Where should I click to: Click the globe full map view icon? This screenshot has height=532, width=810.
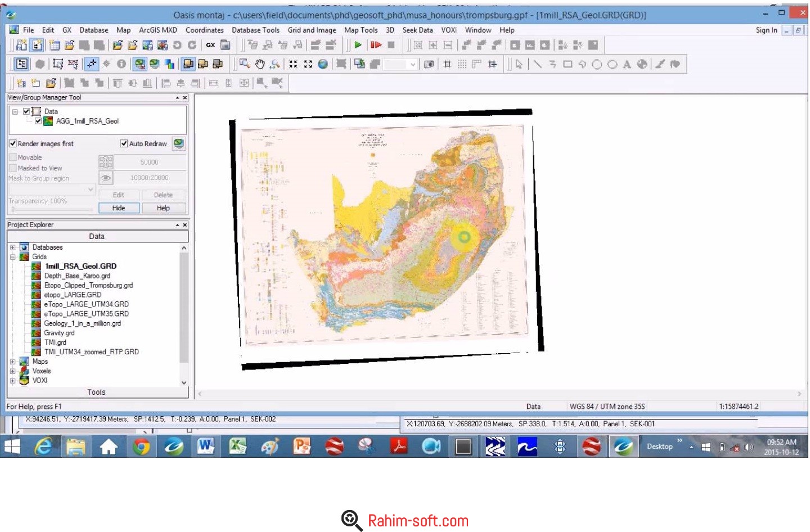pyautogui.click(x=323, y=64)
